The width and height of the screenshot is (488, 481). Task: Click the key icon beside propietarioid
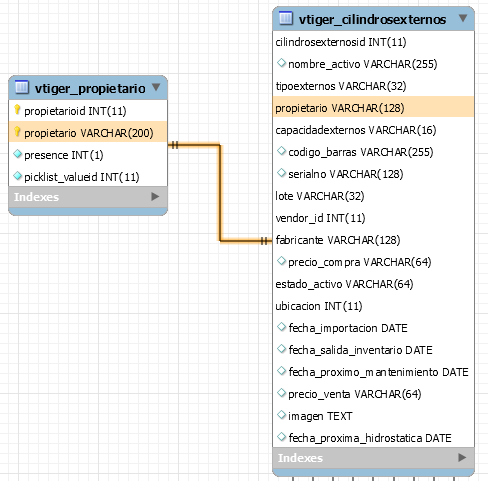pyautogui.click(x=17, y=110)
